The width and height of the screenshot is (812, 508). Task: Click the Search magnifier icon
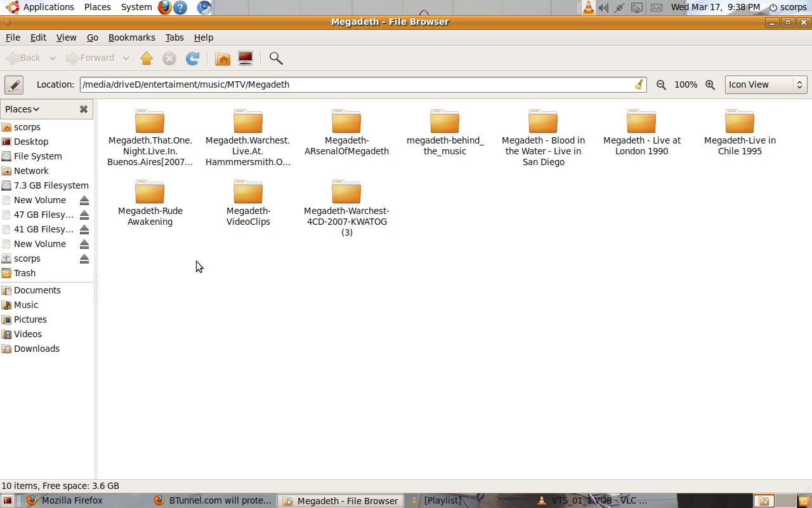coord(276,58)
